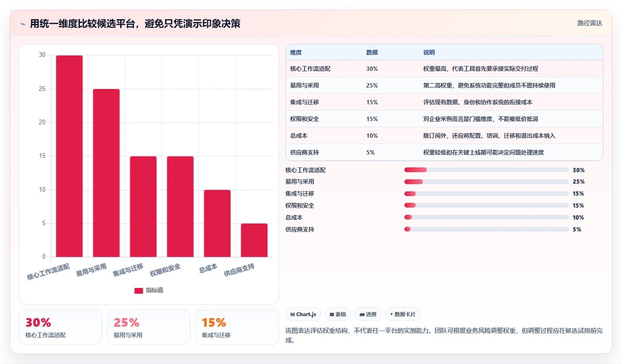Click the lightning icon beside the title
This screenshot has width=622, height=364.
tap(22, 24)
